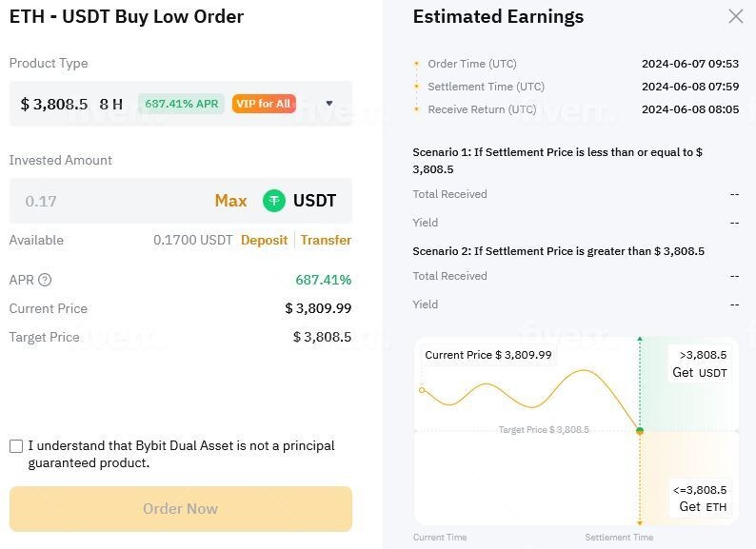Expand the Product Type dropdown arrow
756x549 pixels.
click(329, 104)
